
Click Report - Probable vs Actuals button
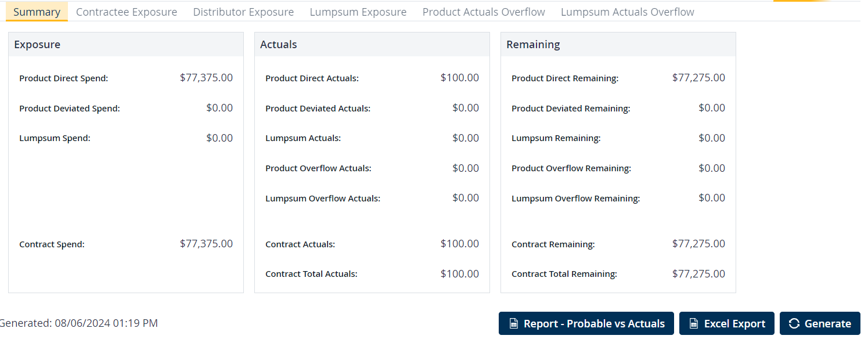click(x=586, y=324)
